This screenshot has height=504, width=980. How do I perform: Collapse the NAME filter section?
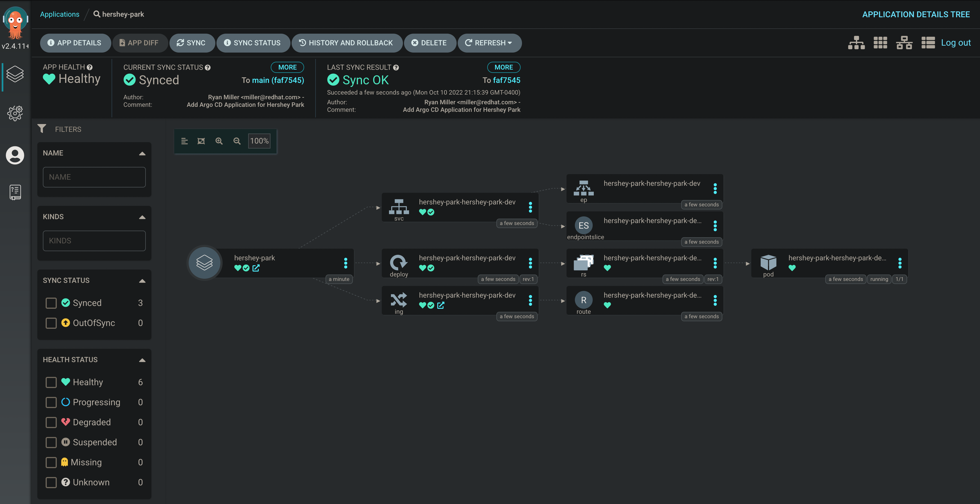(x=142, y=154)
